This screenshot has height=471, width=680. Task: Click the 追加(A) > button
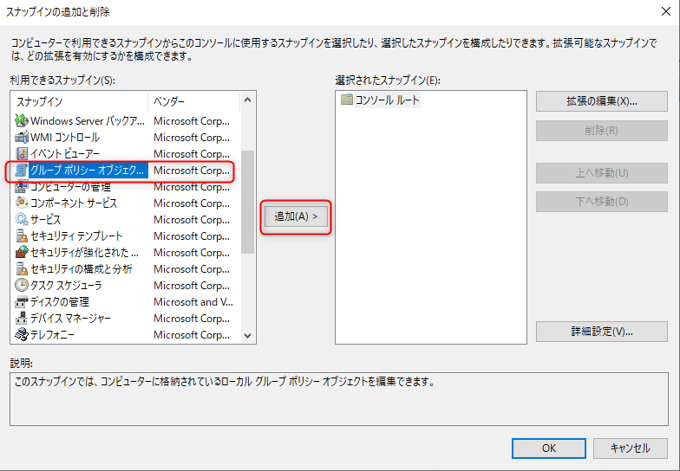296,216
